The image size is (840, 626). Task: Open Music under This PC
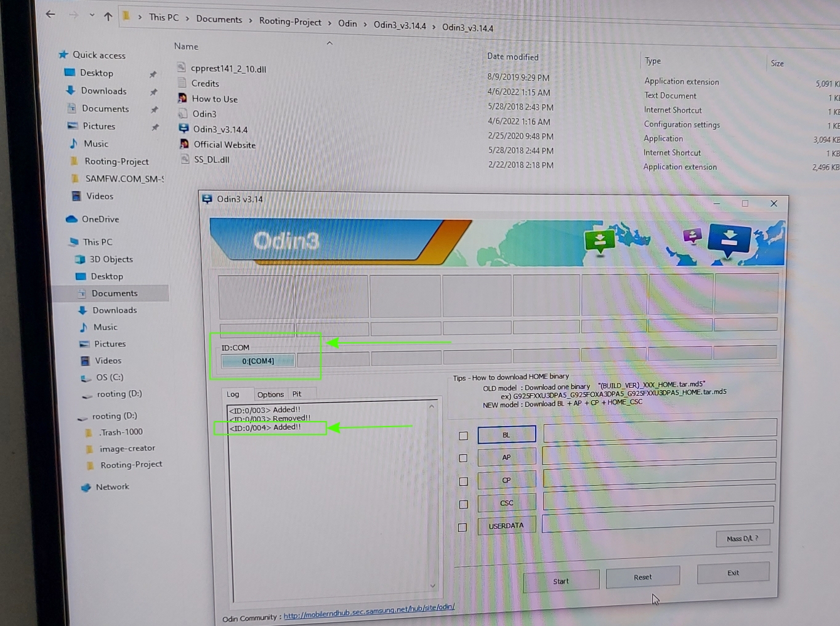[105, 327]
